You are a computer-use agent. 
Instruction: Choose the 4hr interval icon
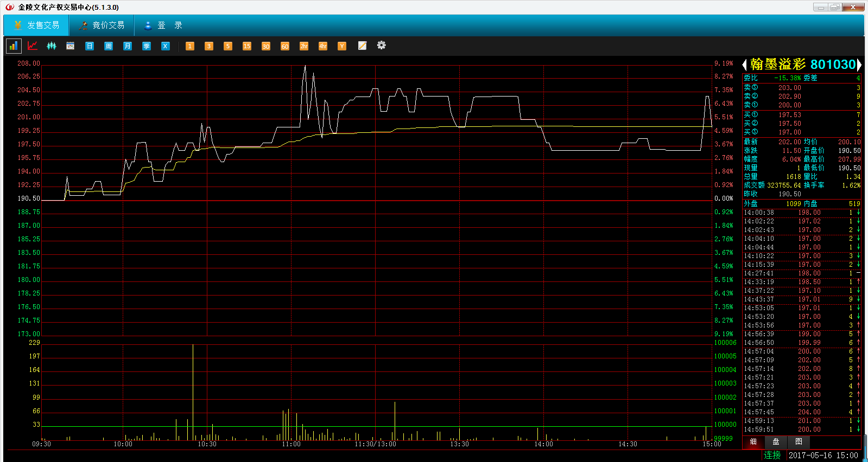323,46
